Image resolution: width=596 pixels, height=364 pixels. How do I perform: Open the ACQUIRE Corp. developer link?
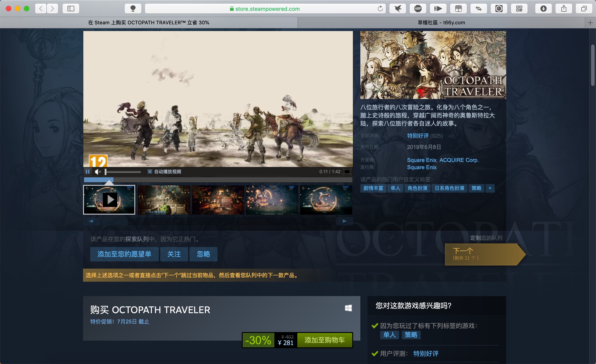point(459,160)
